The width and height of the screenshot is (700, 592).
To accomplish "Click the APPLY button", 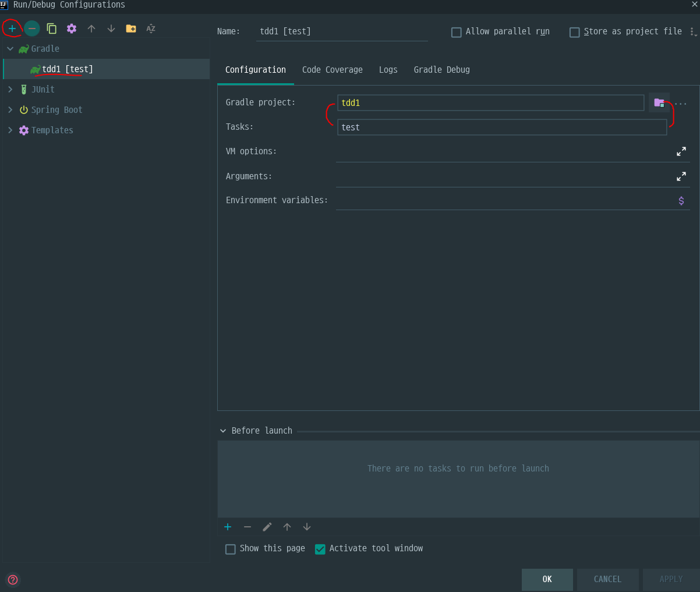I will pyautogui.click(x=671, y=579).
